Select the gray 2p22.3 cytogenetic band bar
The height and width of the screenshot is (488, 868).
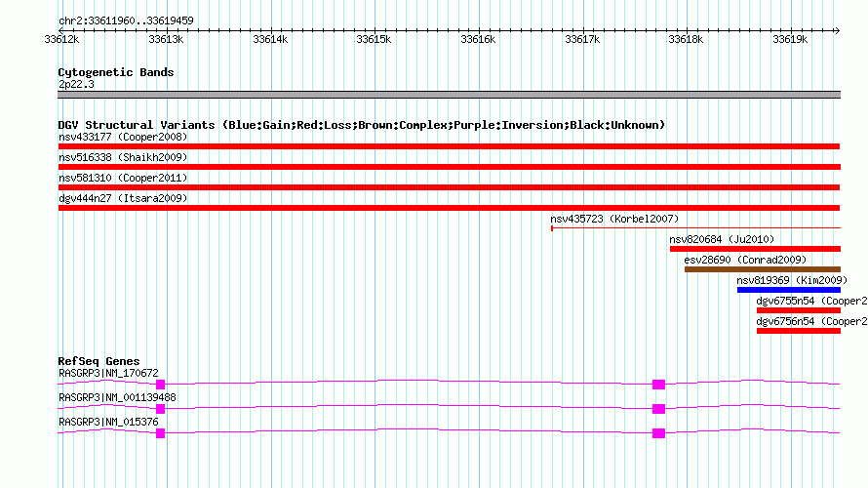449,95
